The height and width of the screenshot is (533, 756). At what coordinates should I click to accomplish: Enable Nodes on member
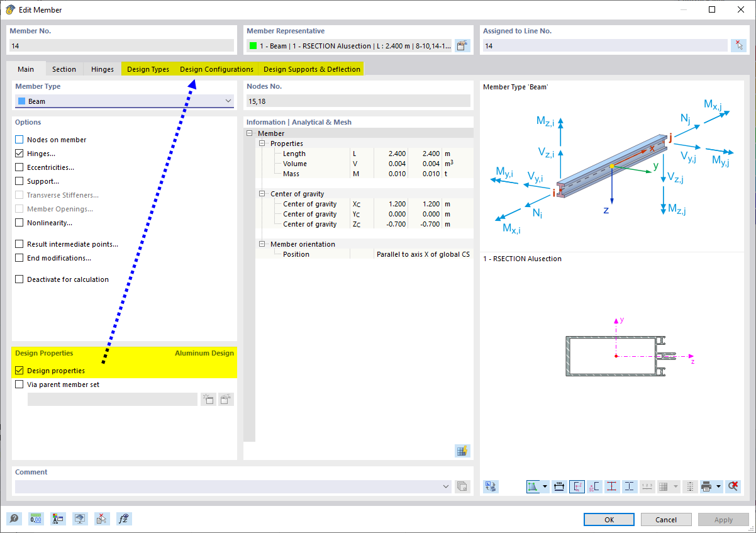19,139
